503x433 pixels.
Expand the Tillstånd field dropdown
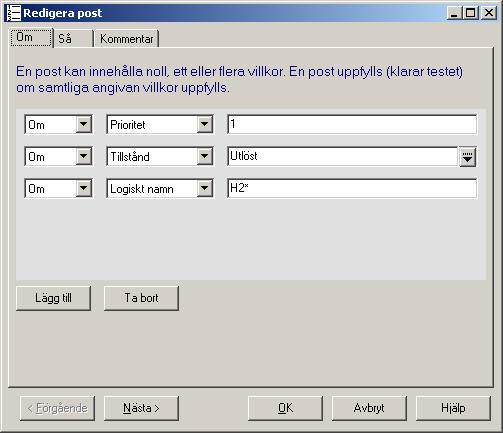[204, 157]
